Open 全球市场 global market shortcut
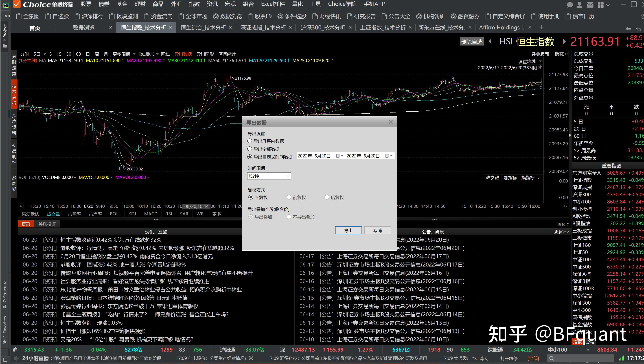The width and height of the screenshot is (644, 364). click(x=193, y=16)
